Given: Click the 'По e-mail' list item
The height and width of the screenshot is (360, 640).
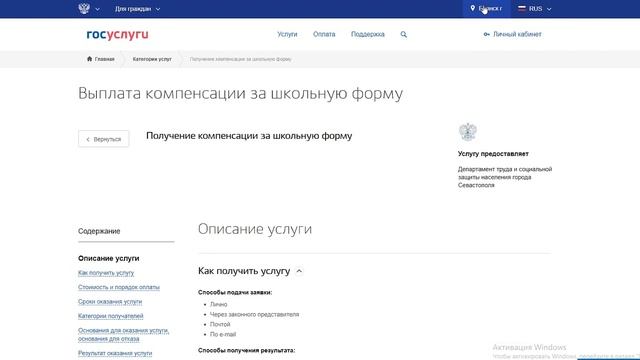Looking at the screenshot, I should click(x=223, y=334).
